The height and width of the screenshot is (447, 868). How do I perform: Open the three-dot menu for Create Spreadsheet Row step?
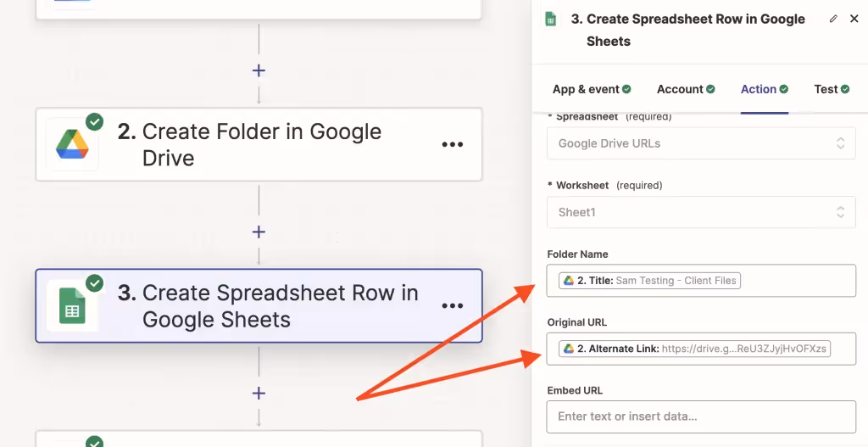(453, 305)
